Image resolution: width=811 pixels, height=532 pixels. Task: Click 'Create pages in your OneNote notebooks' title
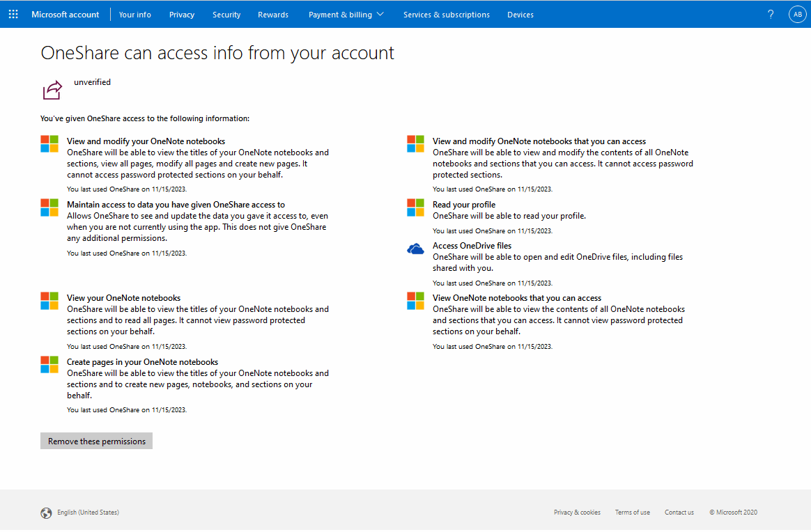point(142,362)
